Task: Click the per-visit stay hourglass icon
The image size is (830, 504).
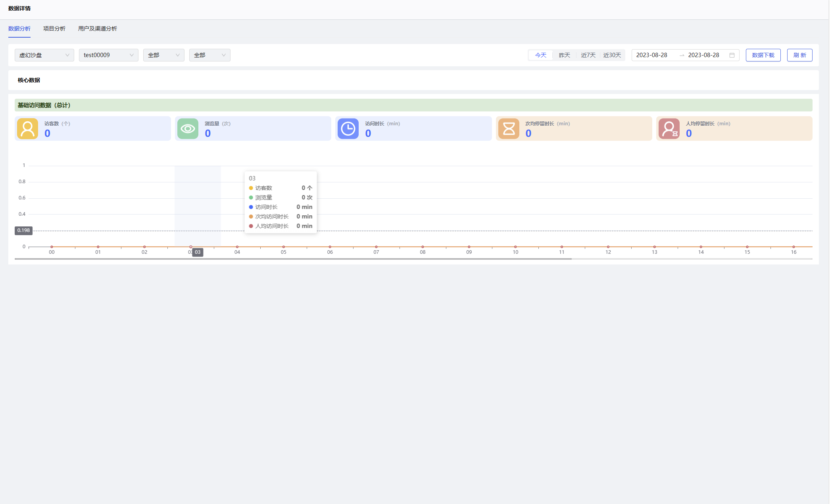Action: [x=509, y=128]
